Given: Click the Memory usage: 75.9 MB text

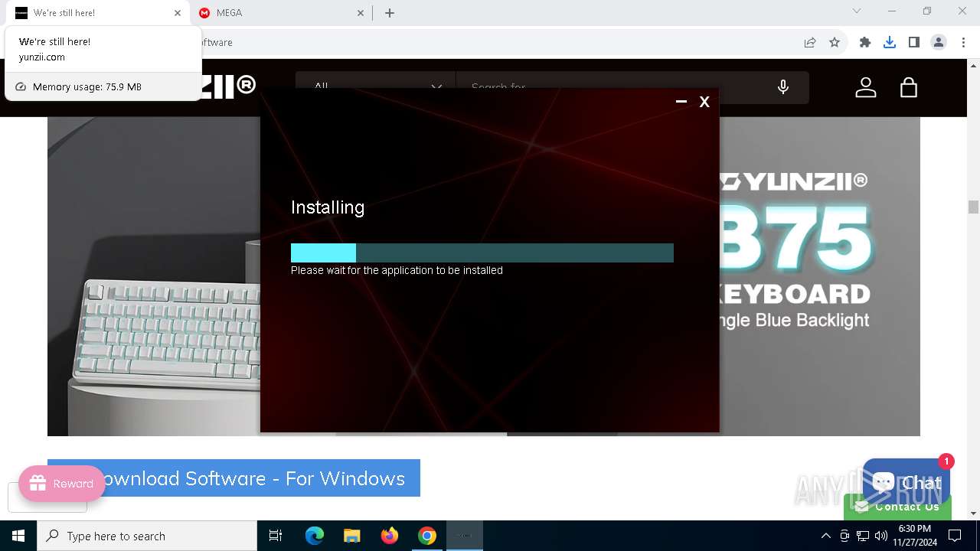Looking at the screenshot, I should coord(87,87).
